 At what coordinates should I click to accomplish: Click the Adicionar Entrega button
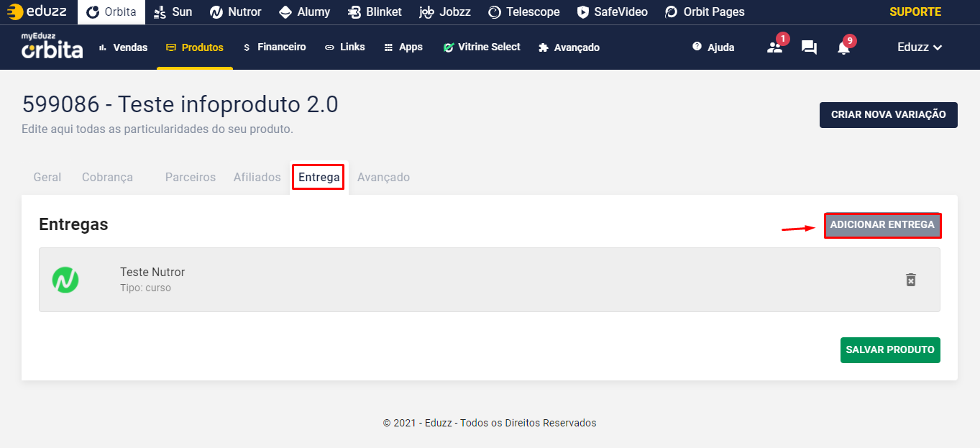tap(882, 225)
